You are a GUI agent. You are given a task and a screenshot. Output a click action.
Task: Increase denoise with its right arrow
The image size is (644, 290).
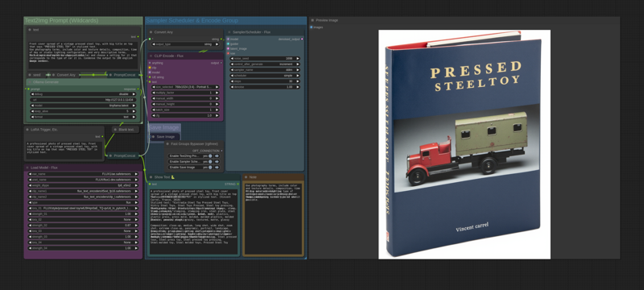coord(298,87)
